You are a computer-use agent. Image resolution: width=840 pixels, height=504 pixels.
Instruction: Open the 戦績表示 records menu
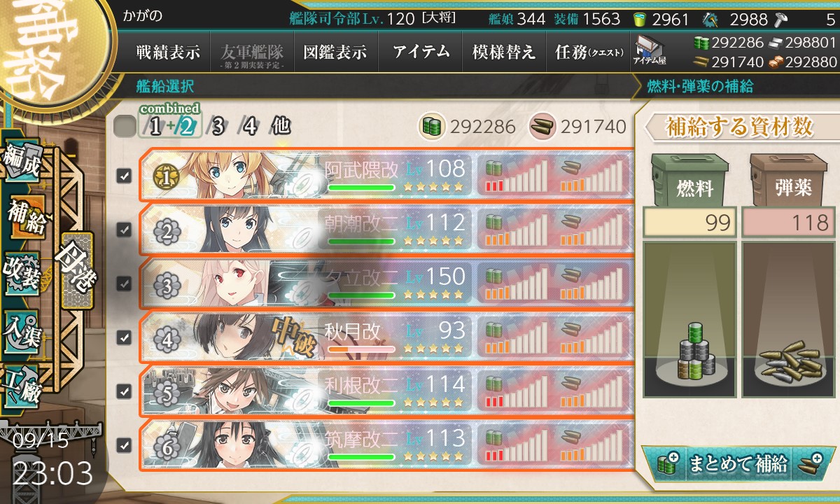[168, 52]
